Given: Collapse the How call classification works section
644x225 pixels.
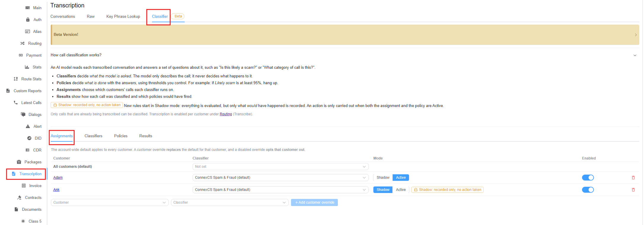Looking at the screenshot, I should coord(635,55).
